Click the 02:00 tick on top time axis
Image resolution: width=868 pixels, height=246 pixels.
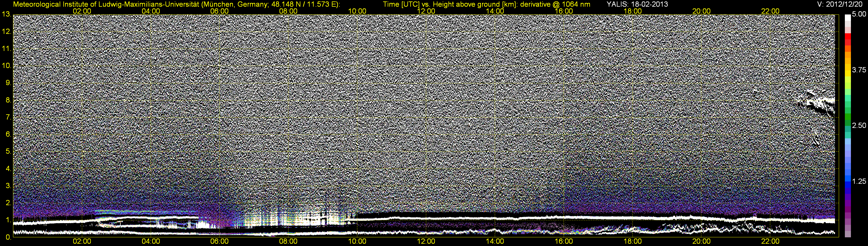(x=82, y=11)
